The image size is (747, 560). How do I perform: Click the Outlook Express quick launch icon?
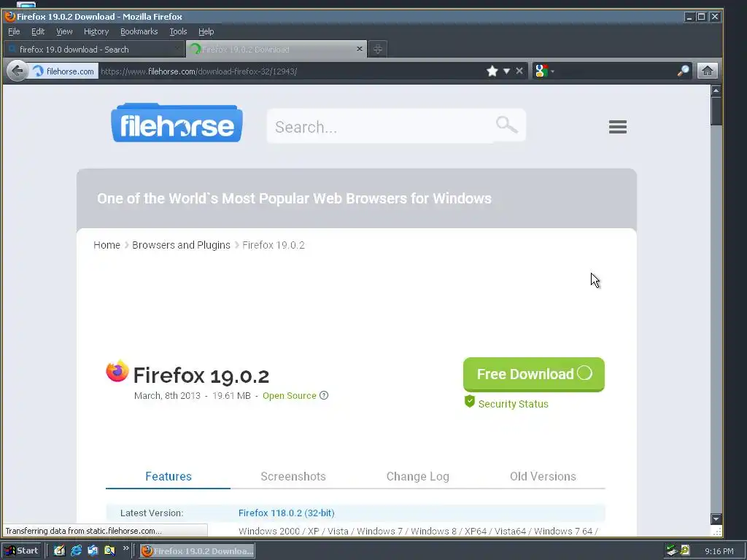point(93,551)
